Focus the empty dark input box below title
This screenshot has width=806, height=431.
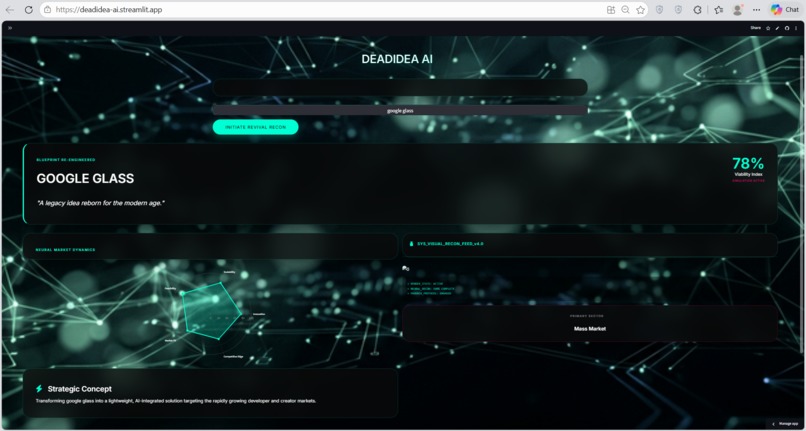click(400, 87)
